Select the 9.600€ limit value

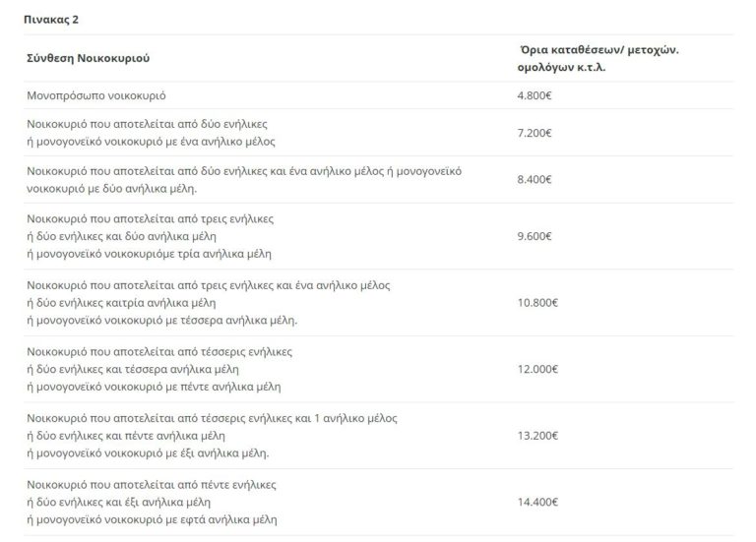(x=534, y=236)
